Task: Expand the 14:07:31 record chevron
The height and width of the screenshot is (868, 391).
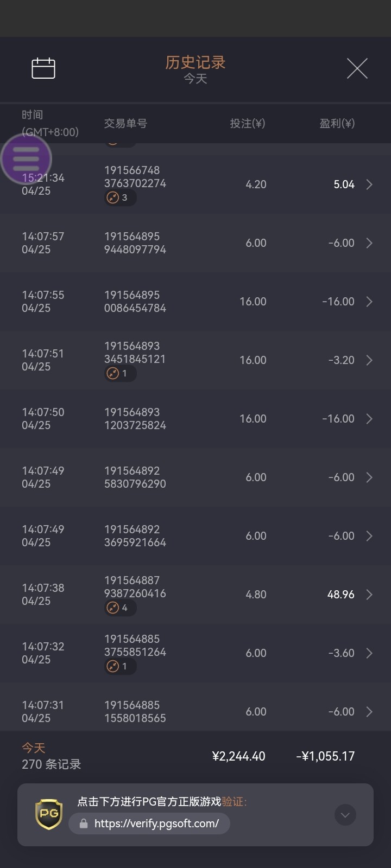Action: point(369,712)
